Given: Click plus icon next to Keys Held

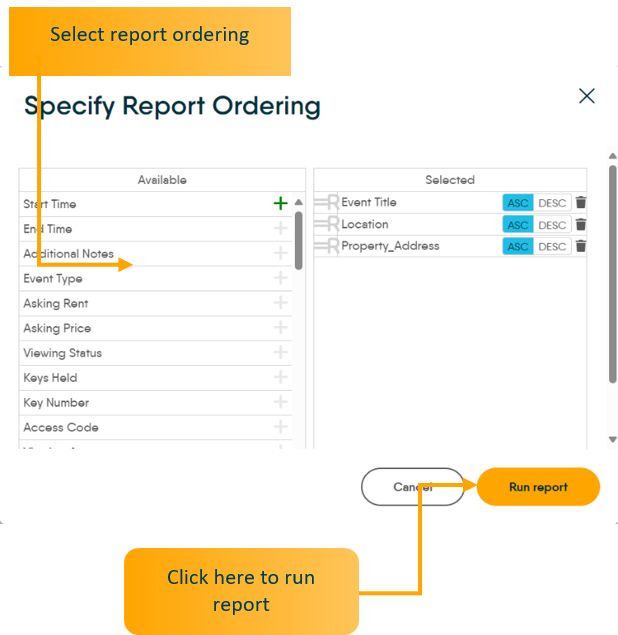Looking at the screenshot, I should point(280,377).
